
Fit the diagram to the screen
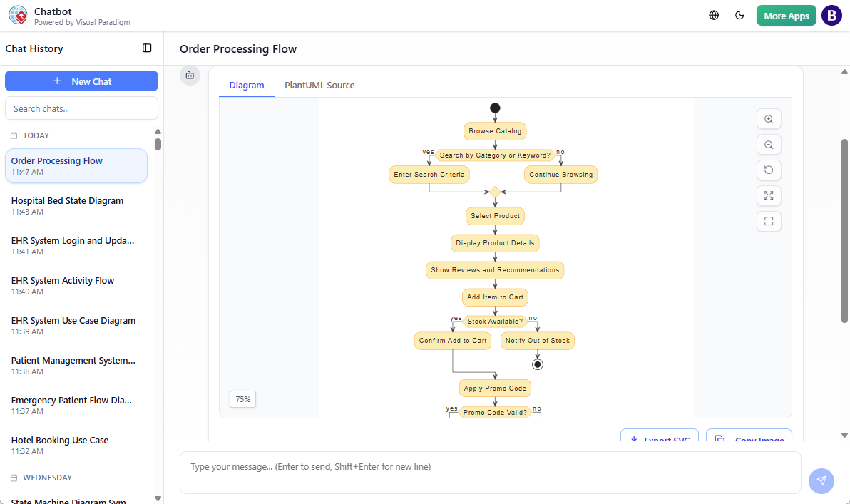tap(769, 222)
